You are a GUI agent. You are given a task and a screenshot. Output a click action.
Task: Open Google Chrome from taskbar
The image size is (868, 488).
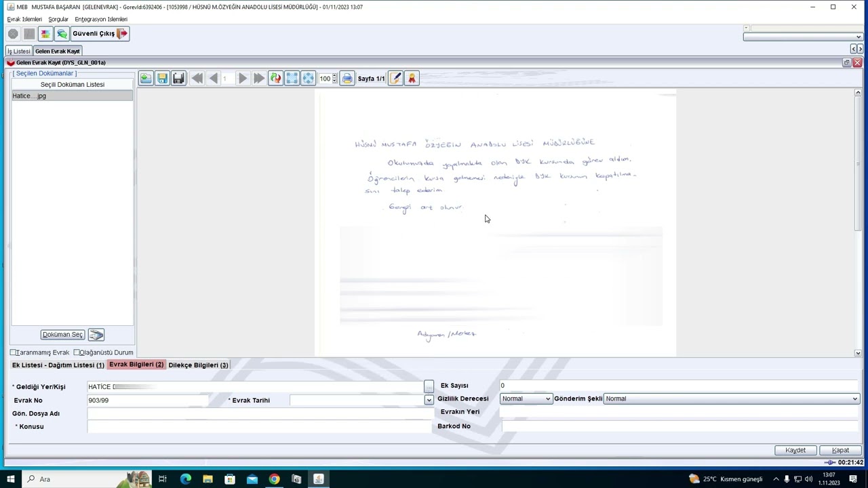click(274, 479)
